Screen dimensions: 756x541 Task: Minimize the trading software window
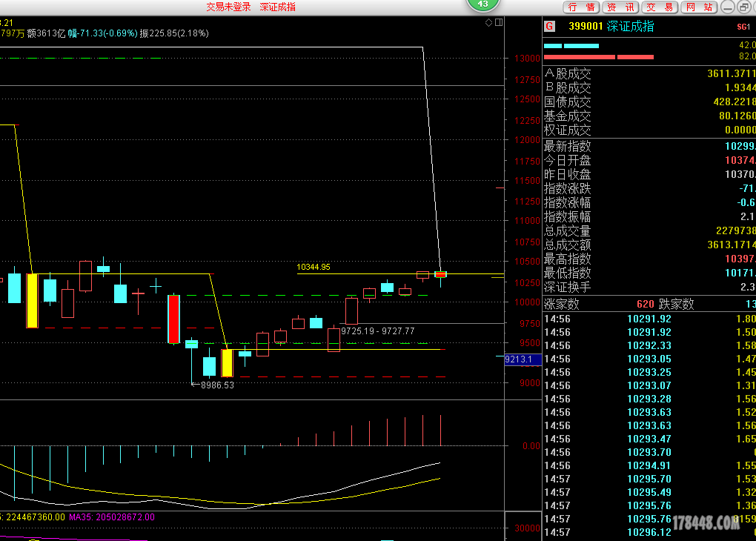click(728, 7)
